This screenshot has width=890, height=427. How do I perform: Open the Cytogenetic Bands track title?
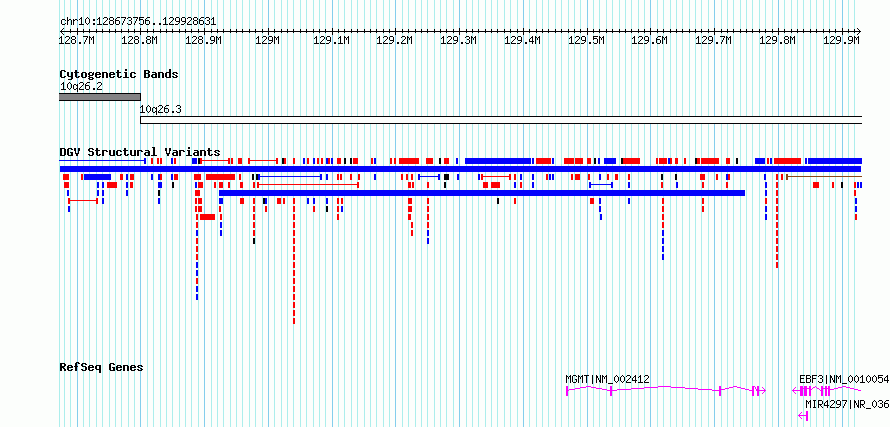(x=119, y=74)
